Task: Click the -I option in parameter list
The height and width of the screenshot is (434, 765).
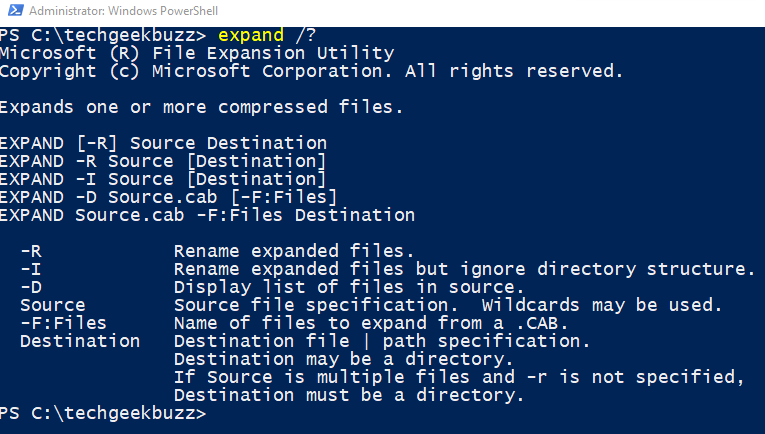Action: pyautogui.click(x=31, y=270)
